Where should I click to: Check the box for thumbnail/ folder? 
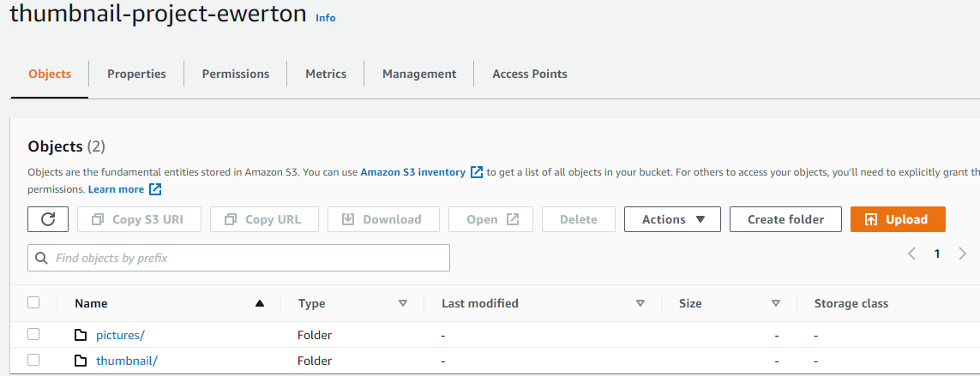tap(33, 360)
